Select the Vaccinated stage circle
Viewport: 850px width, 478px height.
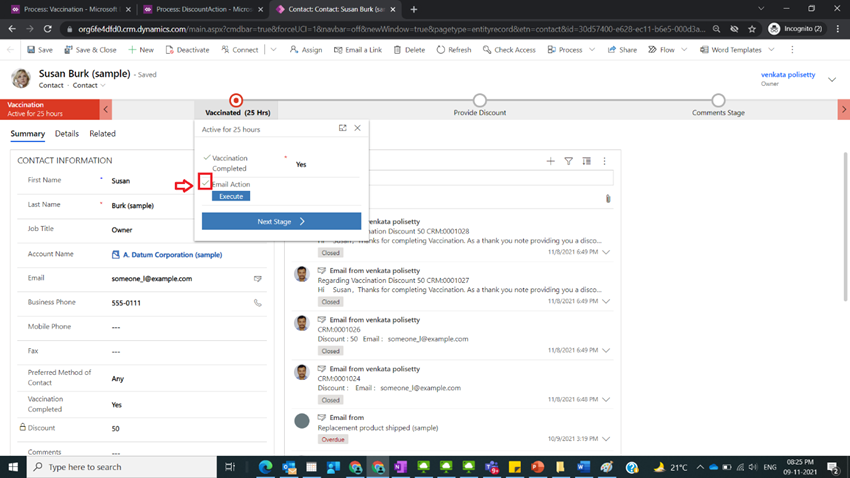(x=236, y=100)
